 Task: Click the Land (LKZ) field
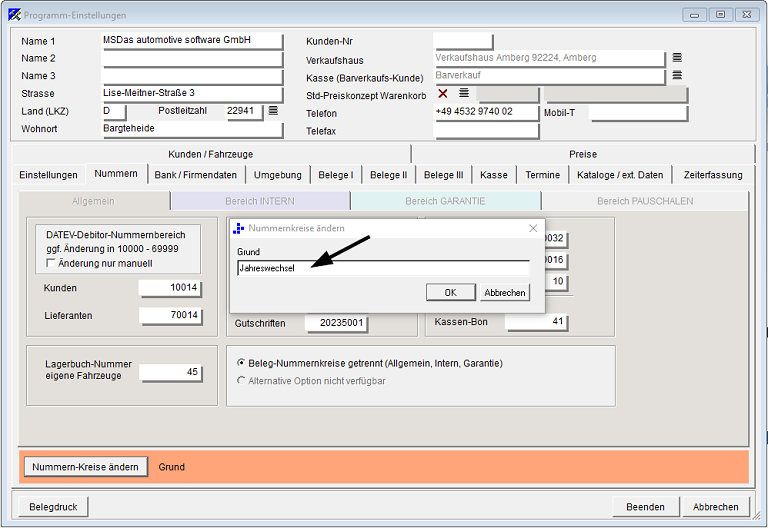point(114,112)
